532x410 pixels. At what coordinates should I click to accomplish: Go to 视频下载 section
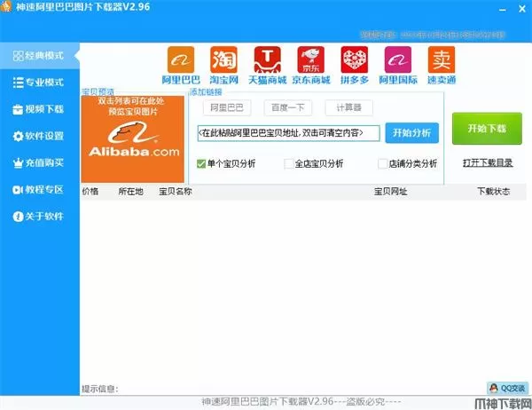pos(39,109)
